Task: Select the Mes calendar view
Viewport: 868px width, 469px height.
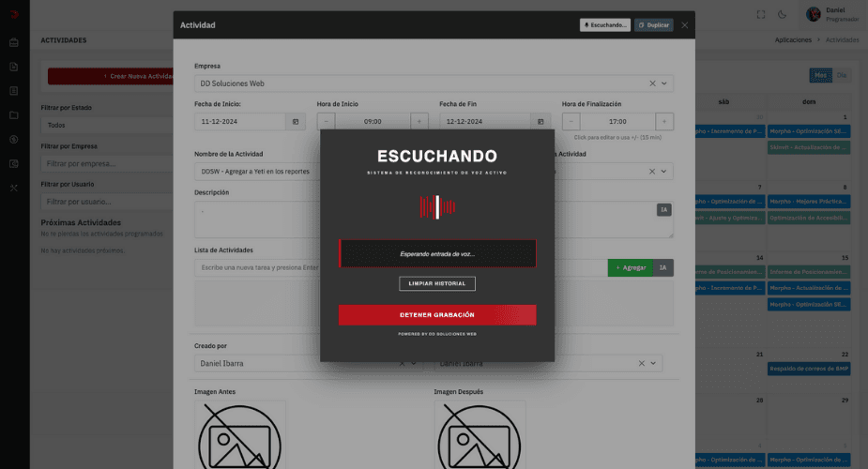Action: 820,75
